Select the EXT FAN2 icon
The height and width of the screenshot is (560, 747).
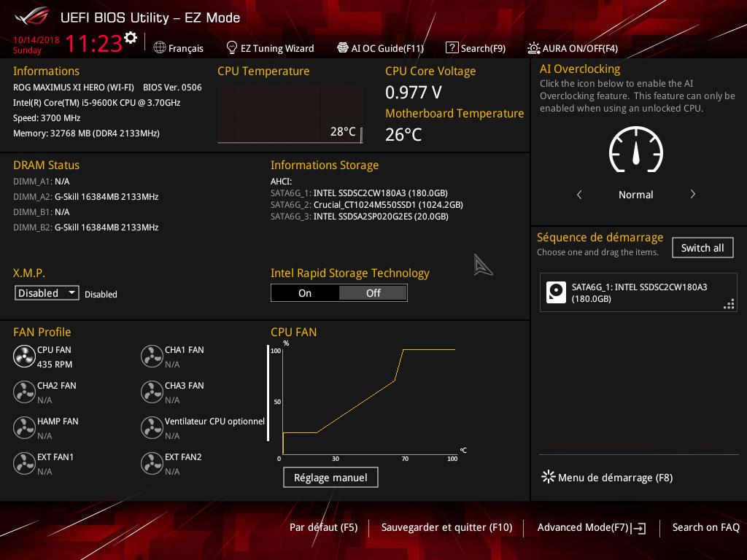coord(152,464)
